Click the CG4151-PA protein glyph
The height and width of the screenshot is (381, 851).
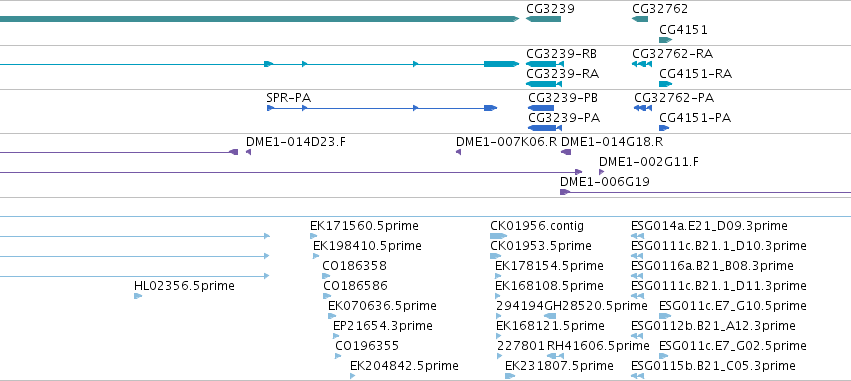[664, 128]
